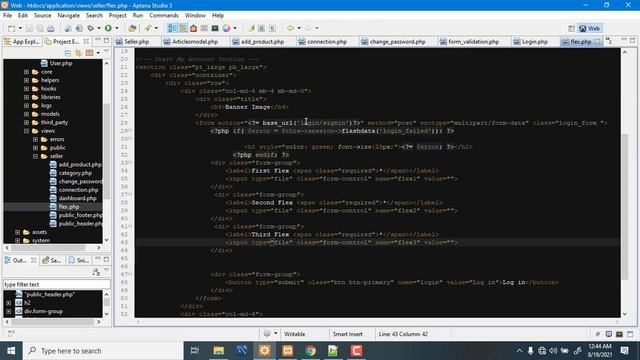Click the External Tools briefcase icon

132,28
